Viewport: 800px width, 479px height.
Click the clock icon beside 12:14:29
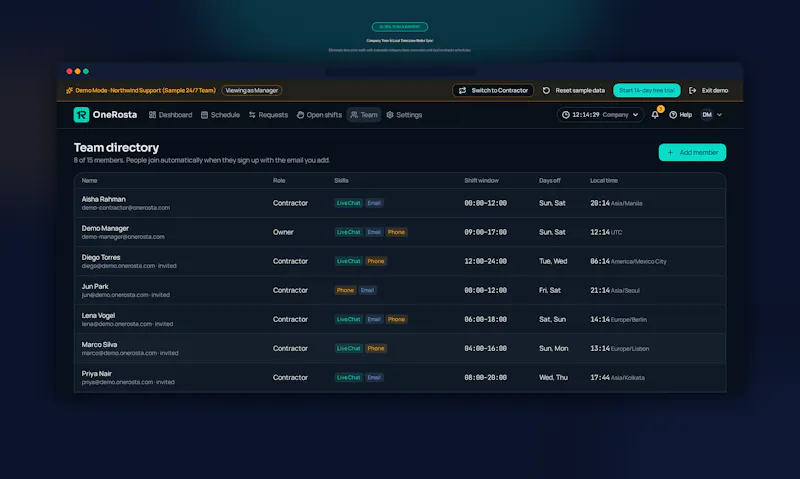(x=566, y=115)
